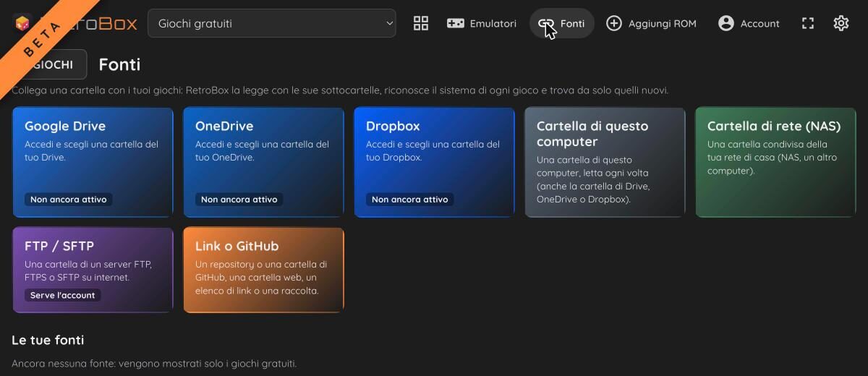
Task: Click the Account avatar icon
Action: tap(726, 23)
